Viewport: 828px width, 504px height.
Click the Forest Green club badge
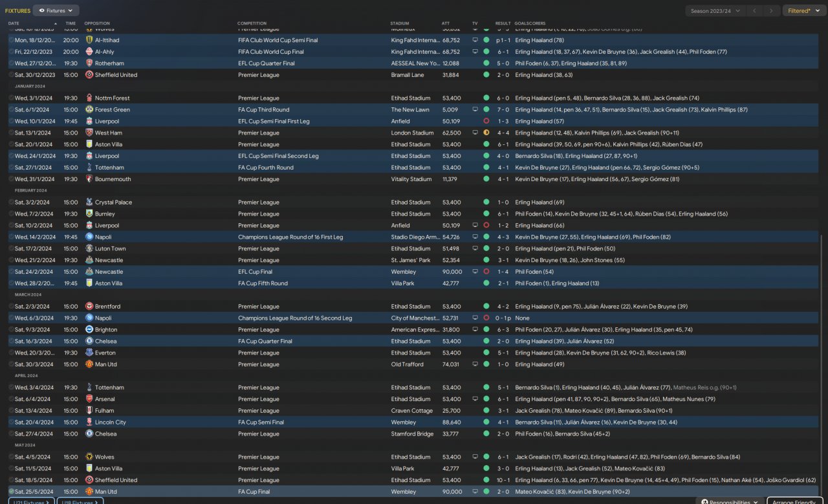pyautogui.click(x=89, y=110)
